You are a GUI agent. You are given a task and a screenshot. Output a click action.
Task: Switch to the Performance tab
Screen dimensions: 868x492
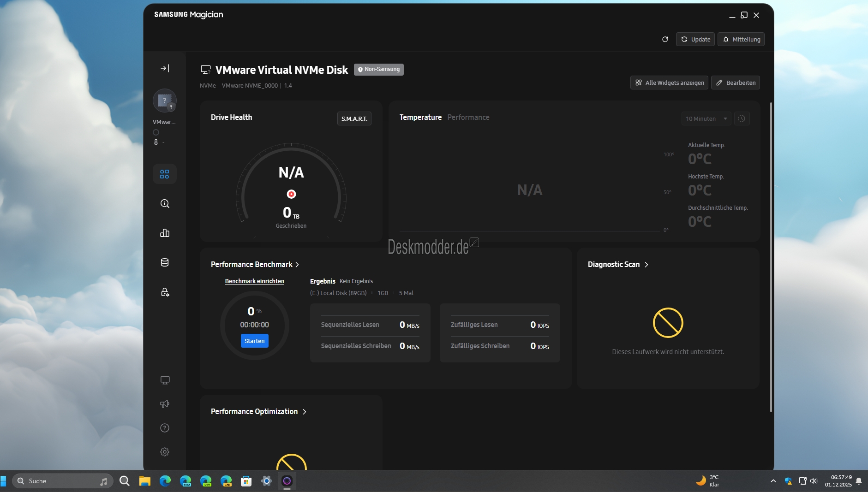pyautogui.click(x=468, y=118)
